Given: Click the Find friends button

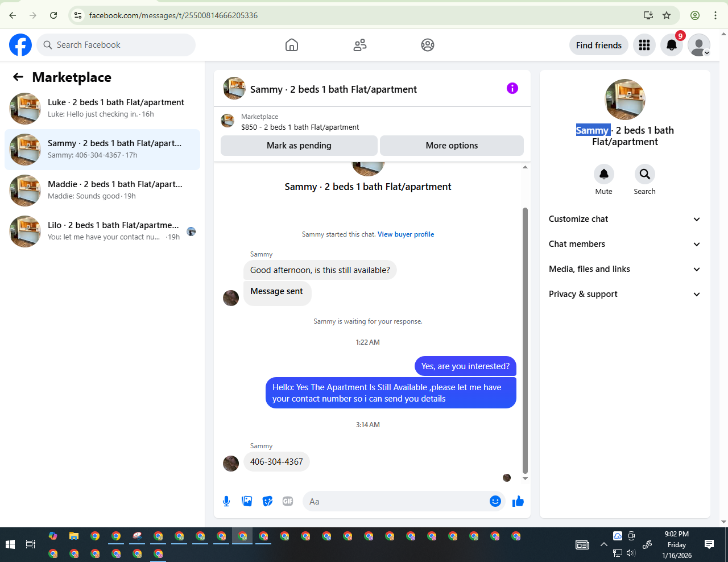Looking at the screenshot, I should (599, 45).
